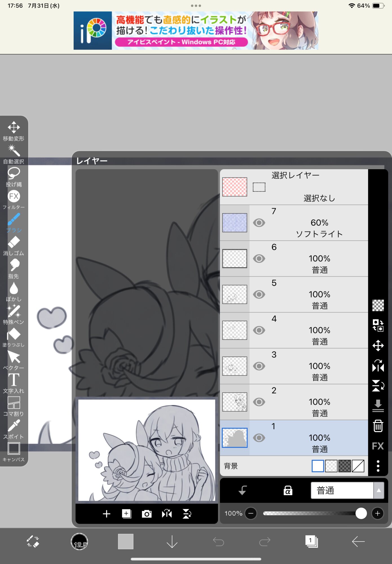Image resolution: width=392 pixels, height=564 pixels.
Task: Select the Frame Divider (コマ割り) tool
Action: point(14,406)
